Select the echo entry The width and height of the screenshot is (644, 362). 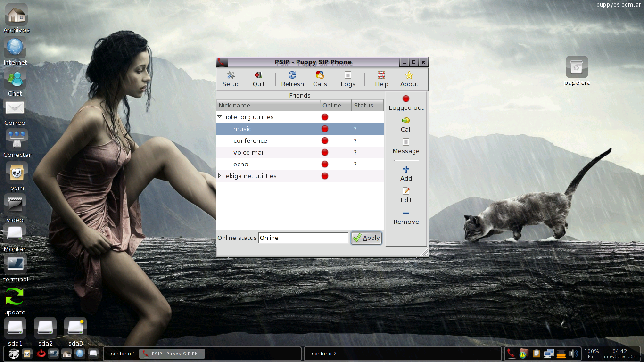[300, 164]
